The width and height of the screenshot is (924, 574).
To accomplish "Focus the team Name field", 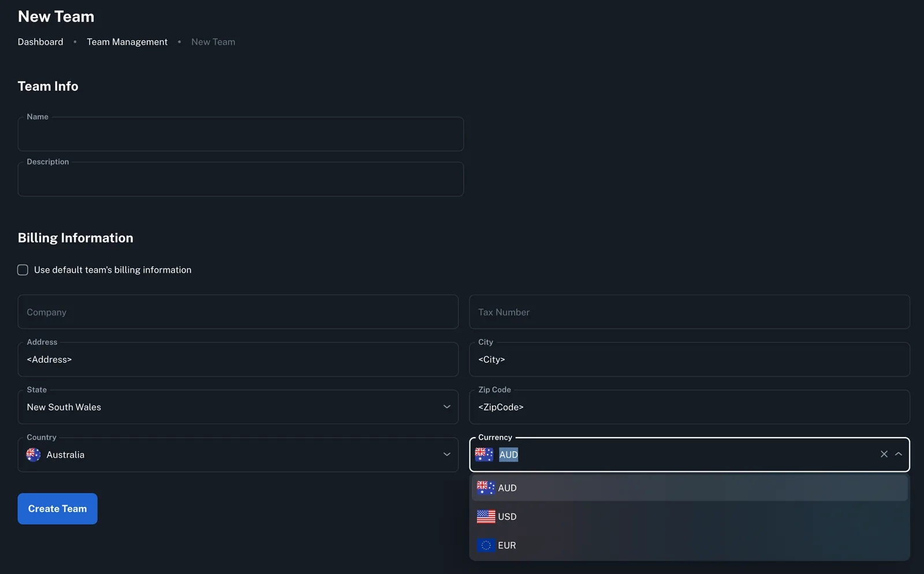I will click(x=240, y=134).
